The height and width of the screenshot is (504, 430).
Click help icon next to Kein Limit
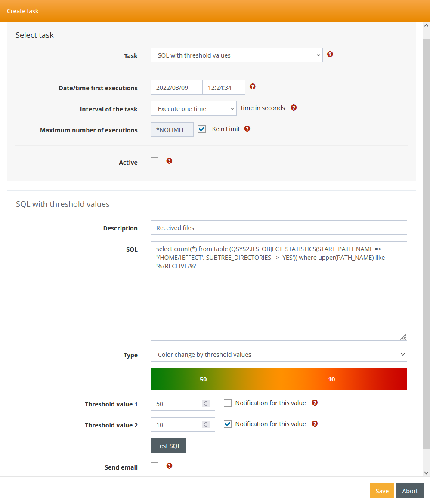247,129
